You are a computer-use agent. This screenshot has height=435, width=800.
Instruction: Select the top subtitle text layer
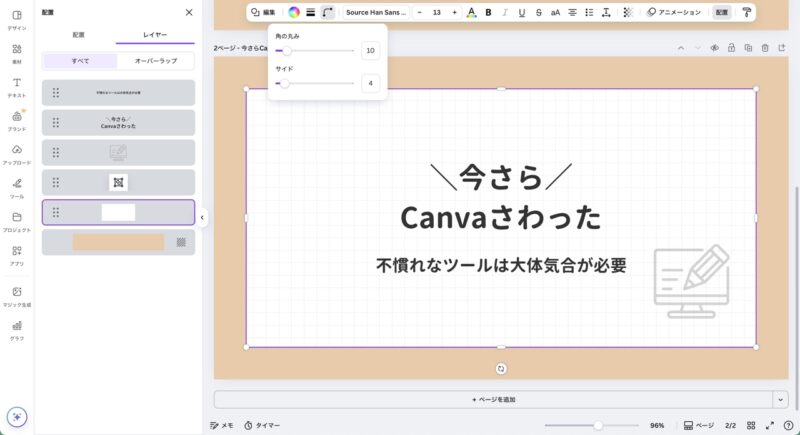(x=118, y=92)
